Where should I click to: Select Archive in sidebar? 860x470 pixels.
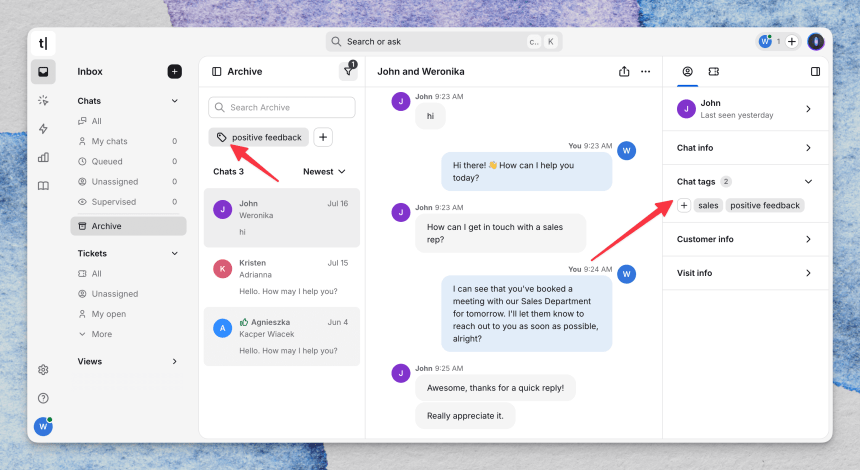(x=128, y=226)
